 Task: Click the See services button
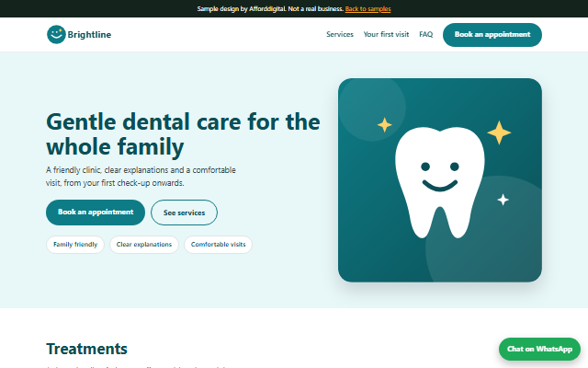click(184, 213)
